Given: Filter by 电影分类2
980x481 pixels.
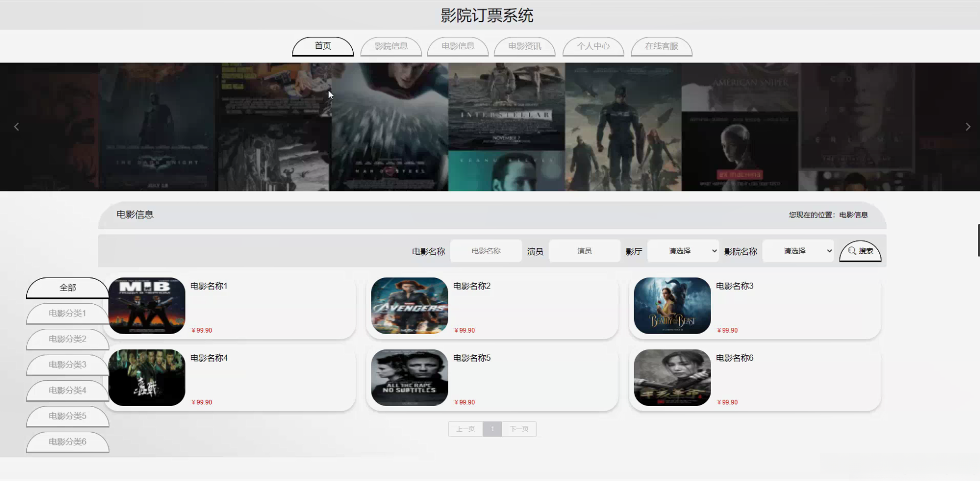Looking at the screenshot, I should pyautogui.click(x=68, y=339).
